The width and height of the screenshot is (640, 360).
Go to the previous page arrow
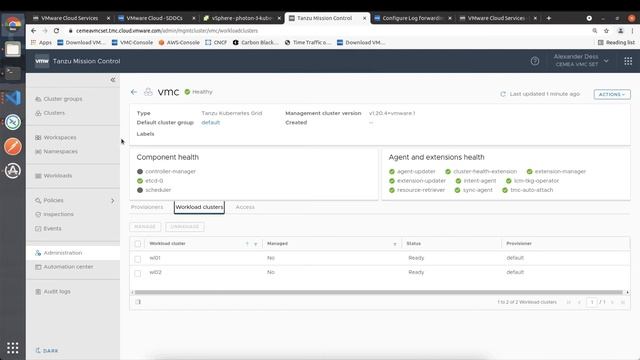pyautogui.click(x=579, y=302)
